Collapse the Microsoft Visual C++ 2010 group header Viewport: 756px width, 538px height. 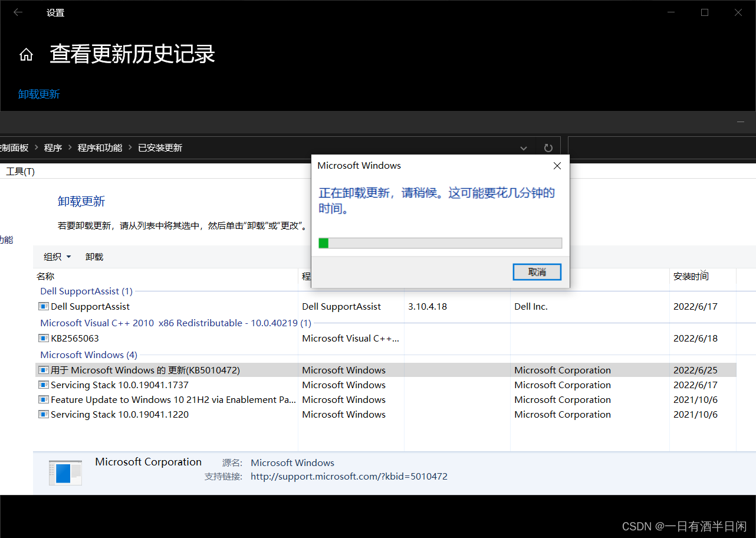176,323
